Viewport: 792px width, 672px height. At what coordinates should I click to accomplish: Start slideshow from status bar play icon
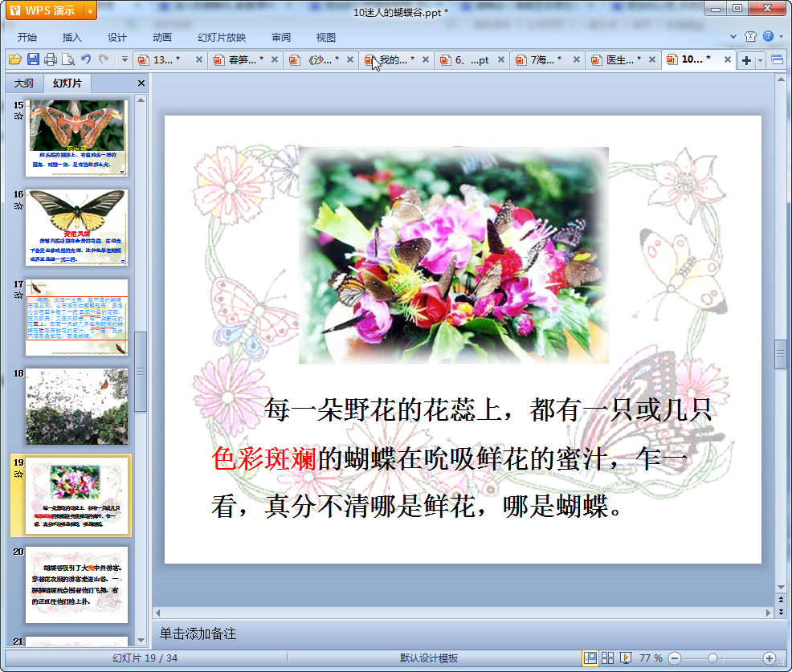(x=625, y=658)
